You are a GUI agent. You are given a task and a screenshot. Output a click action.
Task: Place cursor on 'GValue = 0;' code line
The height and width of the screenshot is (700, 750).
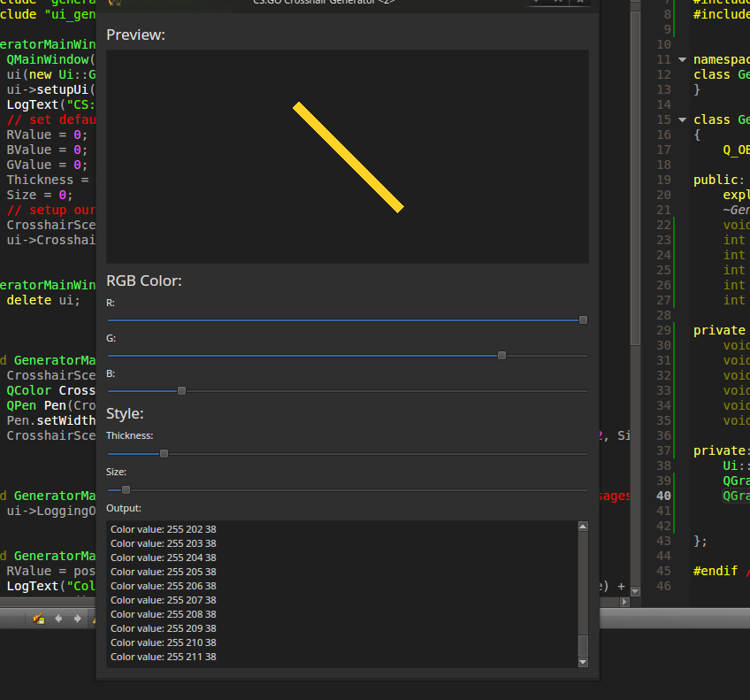pos(47,165)
